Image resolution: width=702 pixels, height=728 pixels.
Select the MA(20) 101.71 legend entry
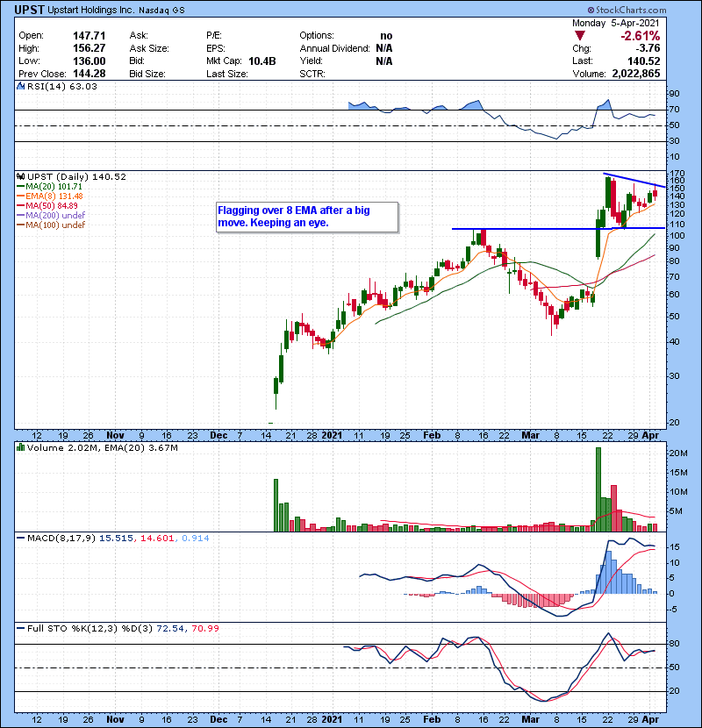50,186
